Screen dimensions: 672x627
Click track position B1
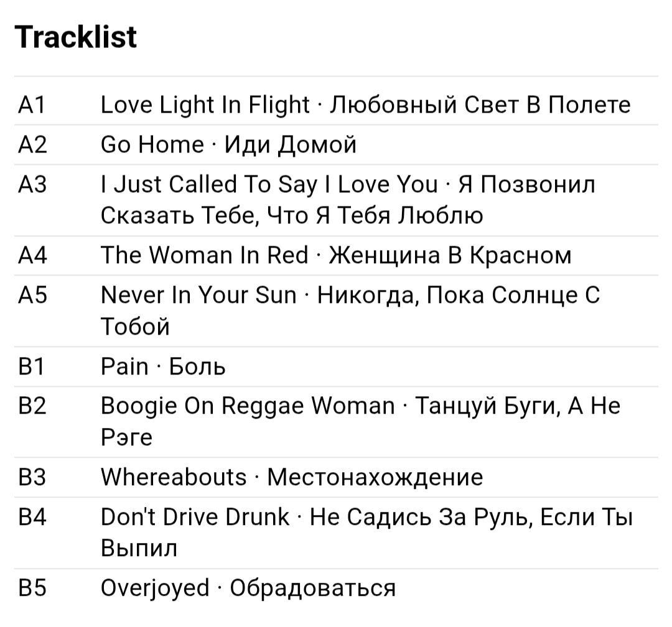pyautogui.click(x=32, y=366)
